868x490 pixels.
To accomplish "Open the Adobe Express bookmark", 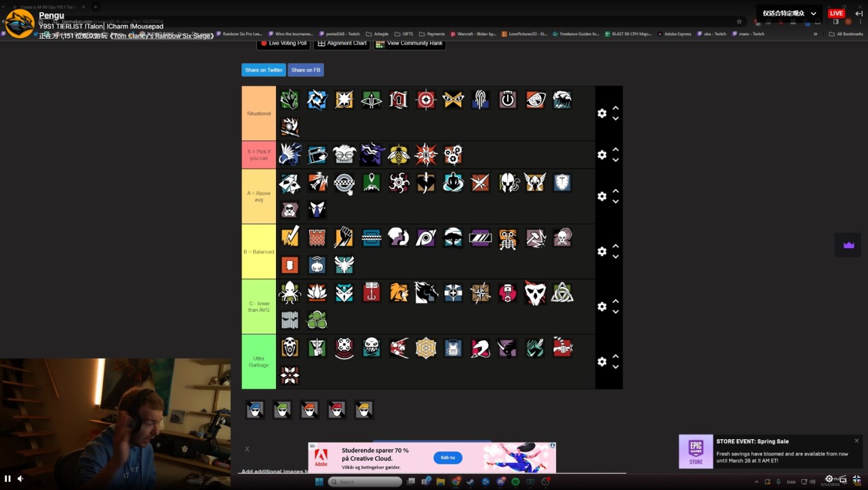I will point(673,34).
